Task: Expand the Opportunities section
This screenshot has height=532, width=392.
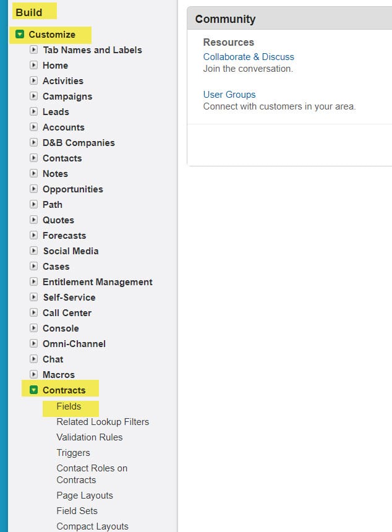Action: (33, 189)
